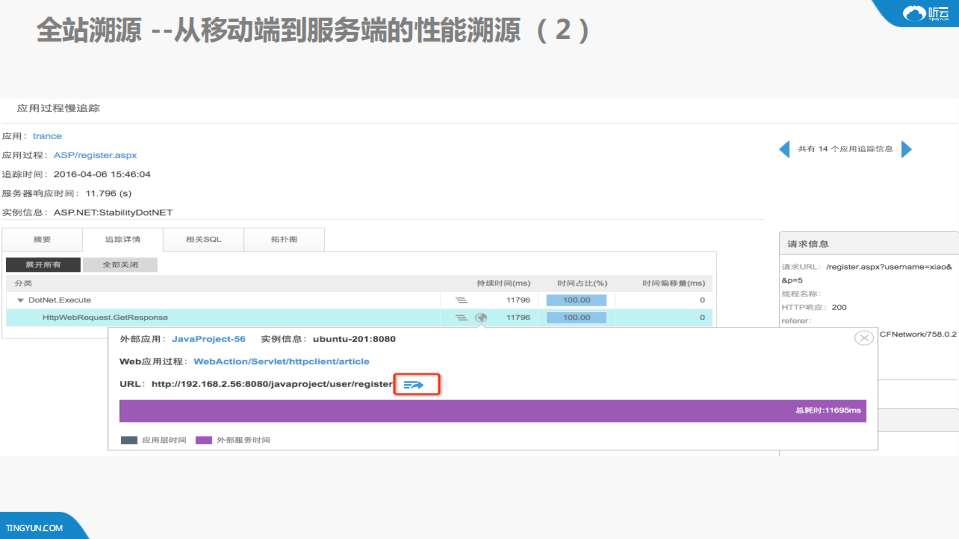Click globe icon in HttpWebRequest.GetResponse row
Image resolution: width=959 pixels, height=539 pixels.
(x=481, y=318)
